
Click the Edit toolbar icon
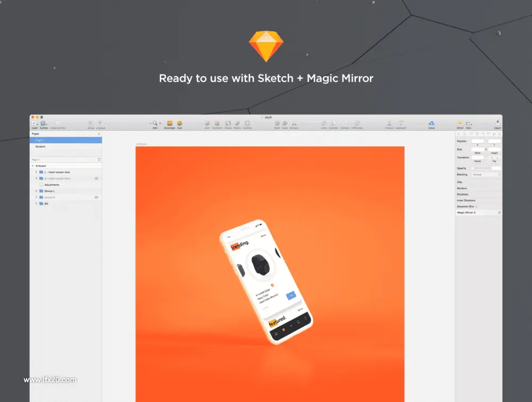(x=207, y=123)
